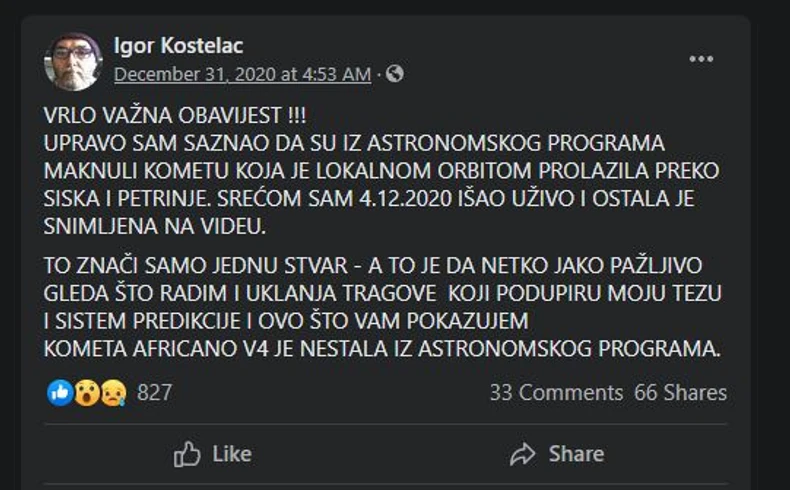View the 66 Shares list
Screen dimensions: 790x490
tap(680, 392)
